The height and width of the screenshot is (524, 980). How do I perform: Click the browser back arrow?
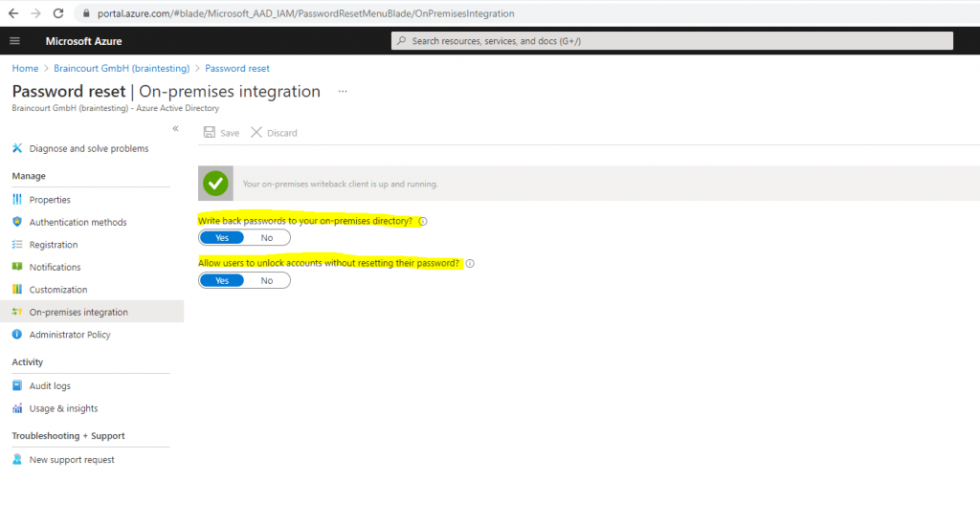(x=13, y=13)
